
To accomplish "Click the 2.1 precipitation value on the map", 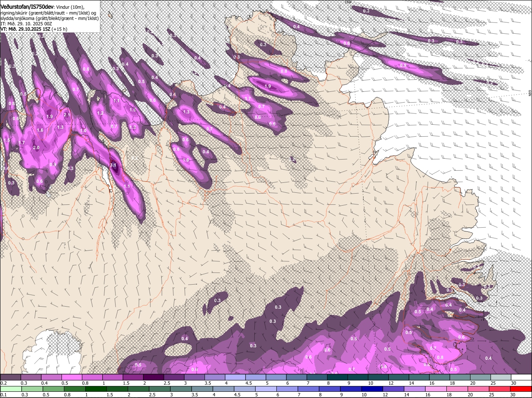I will coord(67,115).
